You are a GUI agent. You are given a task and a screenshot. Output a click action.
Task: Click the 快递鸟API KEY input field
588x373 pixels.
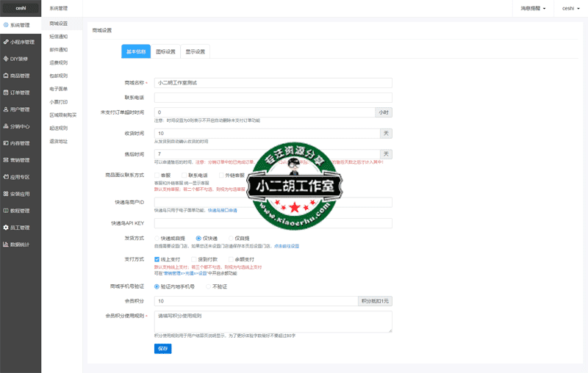pyautogui.click(x=273, y=223)
